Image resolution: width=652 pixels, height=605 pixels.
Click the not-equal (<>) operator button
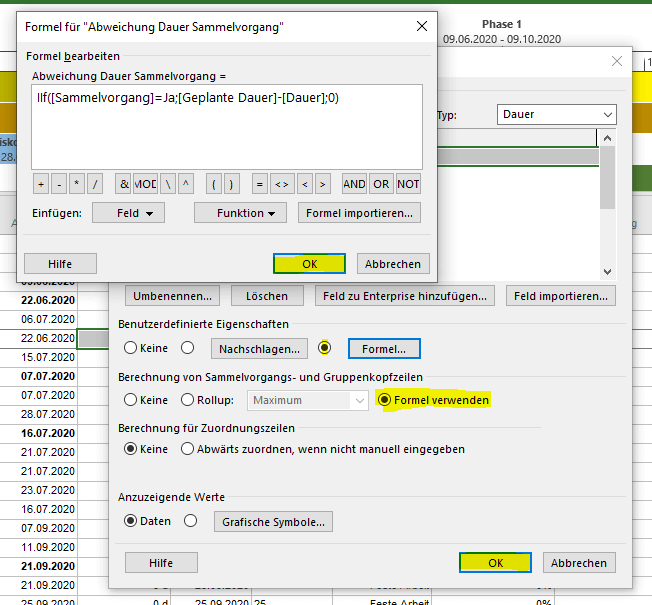pyautogui.click(x=281, y=184)
